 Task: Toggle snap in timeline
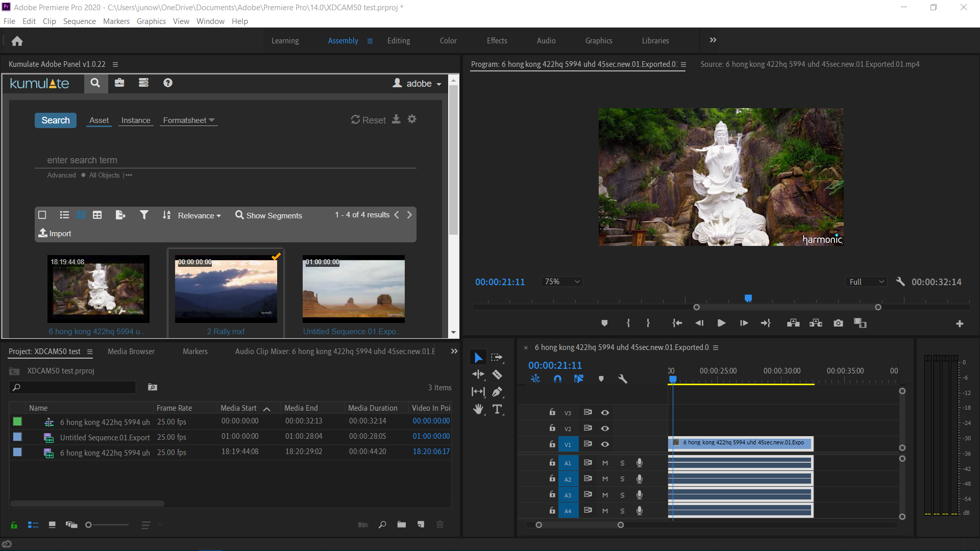tap(557, 379)
